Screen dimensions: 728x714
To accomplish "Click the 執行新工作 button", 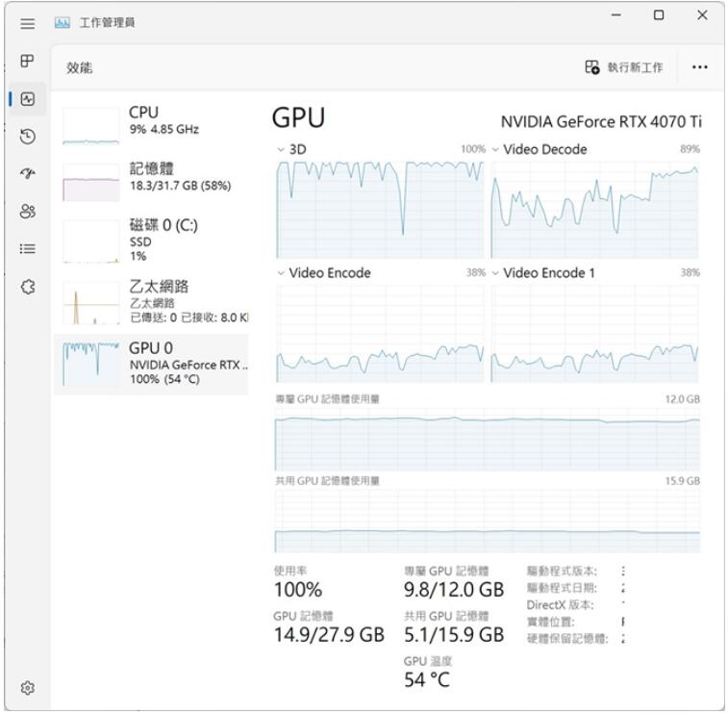I will click(x=623, y=67).
